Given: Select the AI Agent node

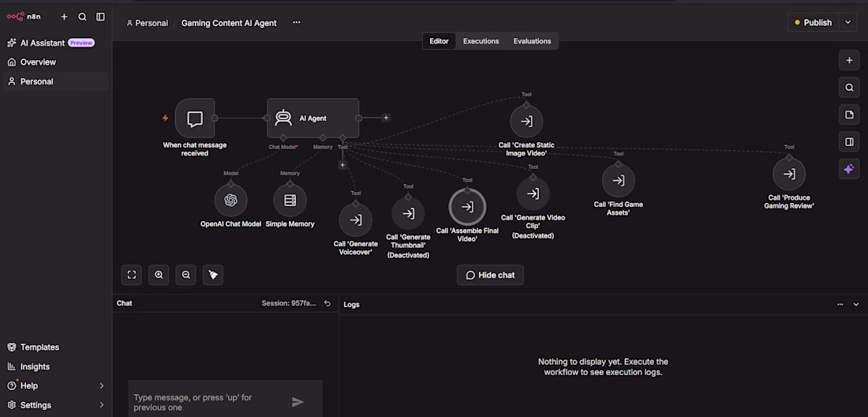Looking at the screenshot, I should click(x=312, y=118).
